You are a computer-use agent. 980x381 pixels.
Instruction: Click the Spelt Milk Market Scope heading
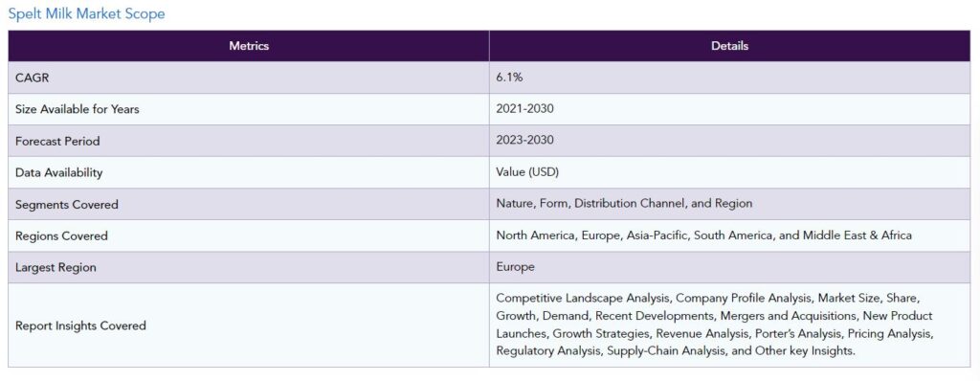[x=86, y=13]
